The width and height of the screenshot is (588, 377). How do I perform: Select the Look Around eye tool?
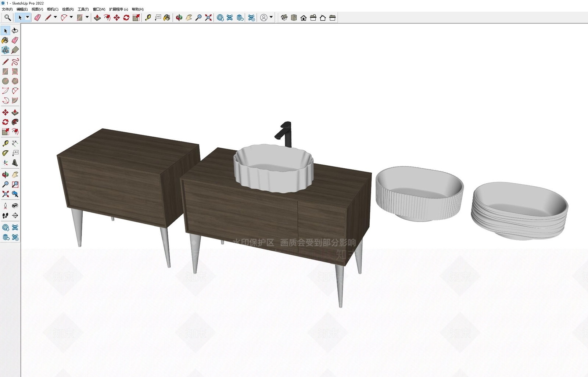coord(15,206)
